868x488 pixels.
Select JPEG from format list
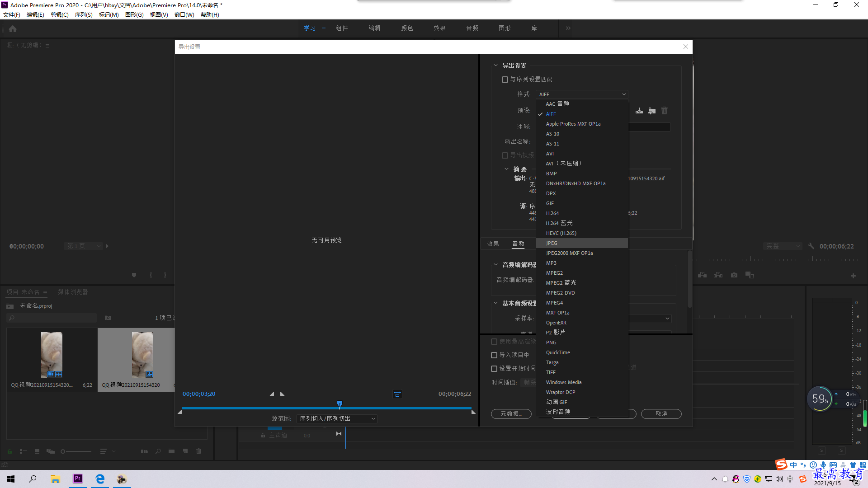pyautogui.click(x=582, y=243)
